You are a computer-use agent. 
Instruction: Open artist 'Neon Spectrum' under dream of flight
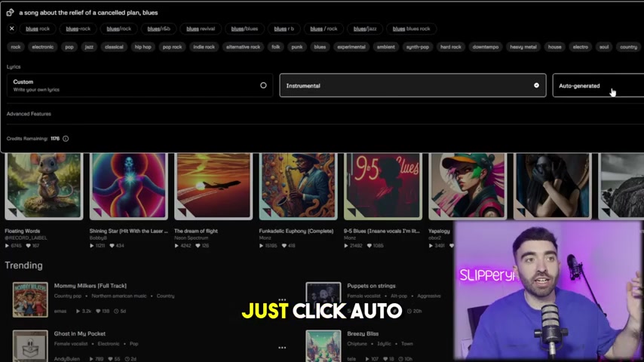point(191,238)
